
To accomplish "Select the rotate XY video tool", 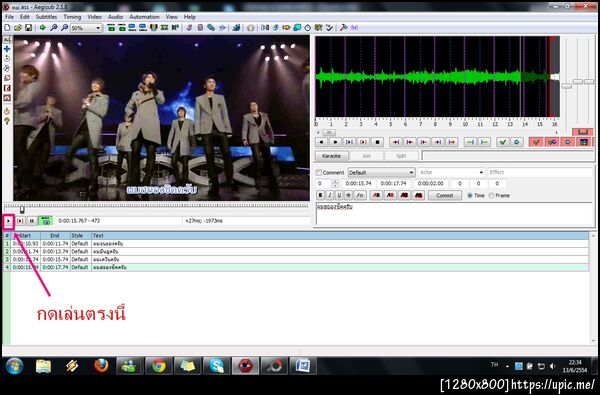I will pyautogui.click(x=7, y=69).
